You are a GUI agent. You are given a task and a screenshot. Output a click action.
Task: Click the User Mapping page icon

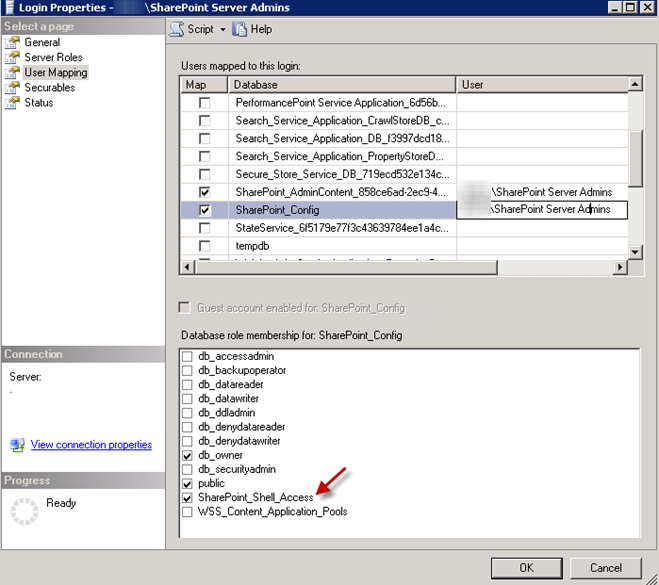click(x=13, y=72)
